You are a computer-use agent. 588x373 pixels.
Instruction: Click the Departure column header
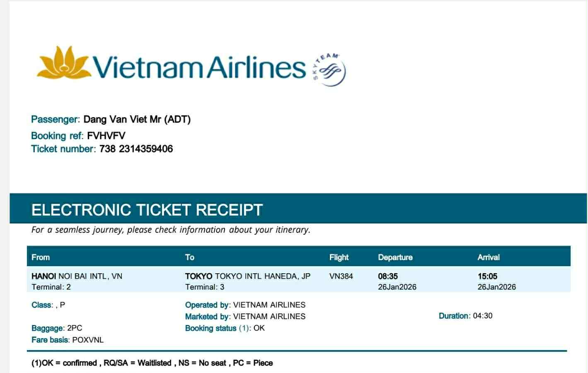[395, 257]
